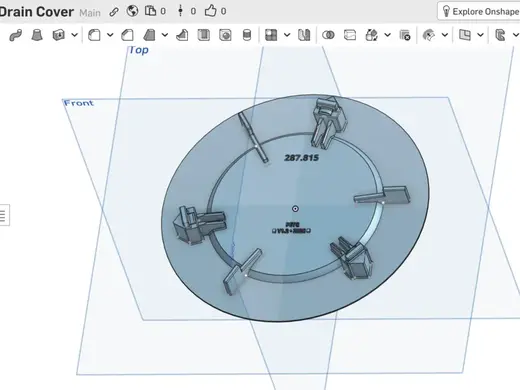This screenshot has width=520, height=390.
Task: Select the Boolean tool
Action: click(x=328, y=35)
